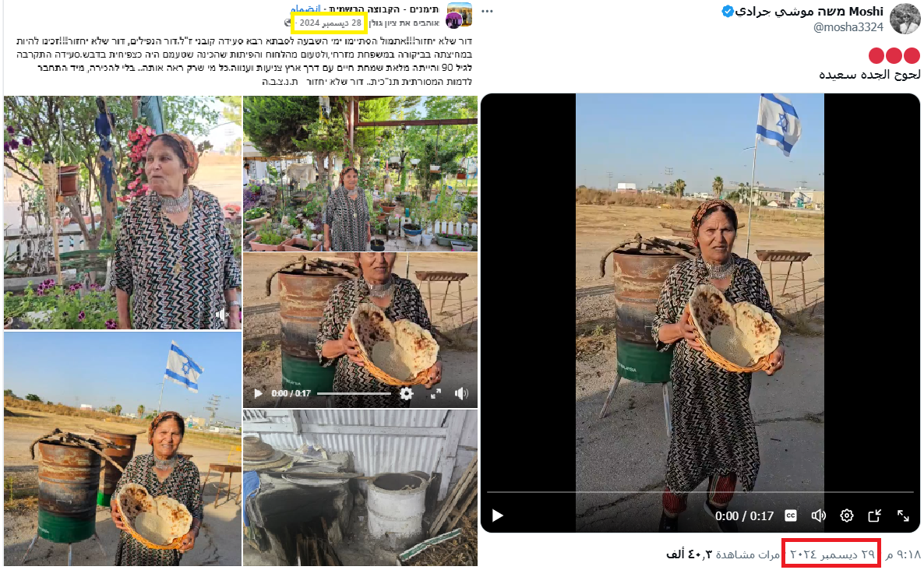Play the Twitter video of the woman
This screenshot has height=570, width=924.
[497, 515]
